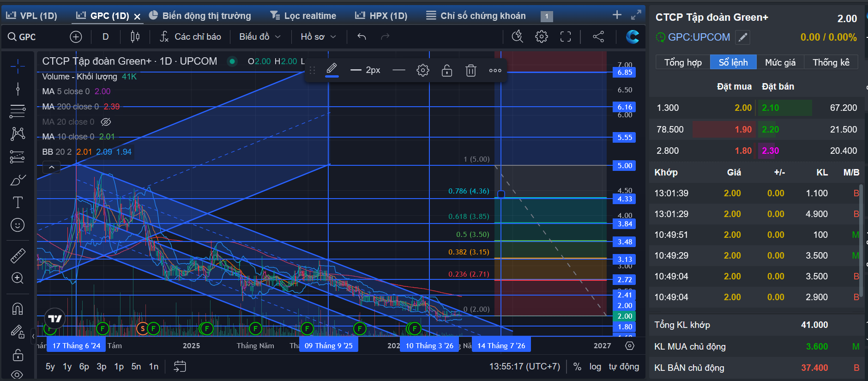The image size is (868, 381).
Task: Undo the last chart action
Action: (x=362, y=37)
